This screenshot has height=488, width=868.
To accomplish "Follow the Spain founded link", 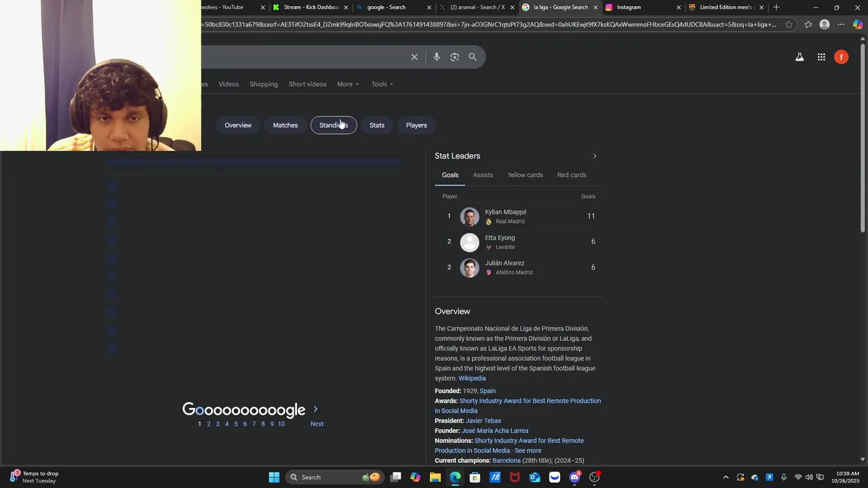I will 488,391.
